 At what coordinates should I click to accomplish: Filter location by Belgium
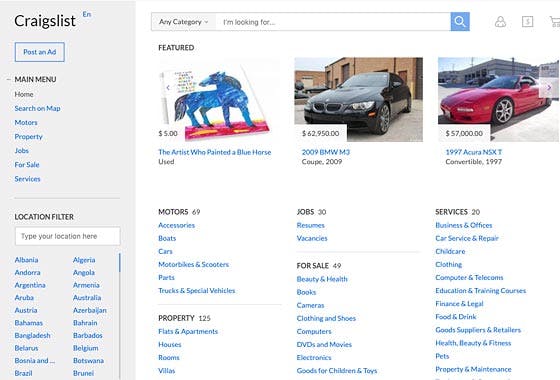click(x=86, y=348)
